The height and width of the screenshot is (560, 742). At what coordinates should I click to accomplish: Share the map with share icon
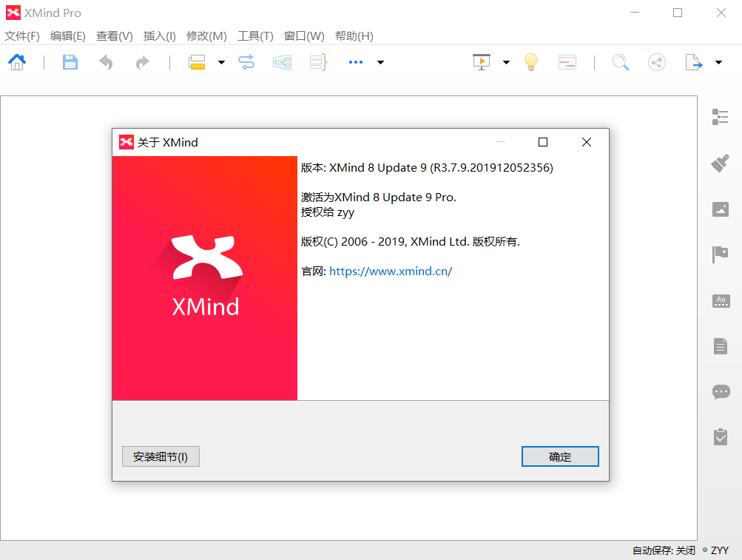coord(657,62)
